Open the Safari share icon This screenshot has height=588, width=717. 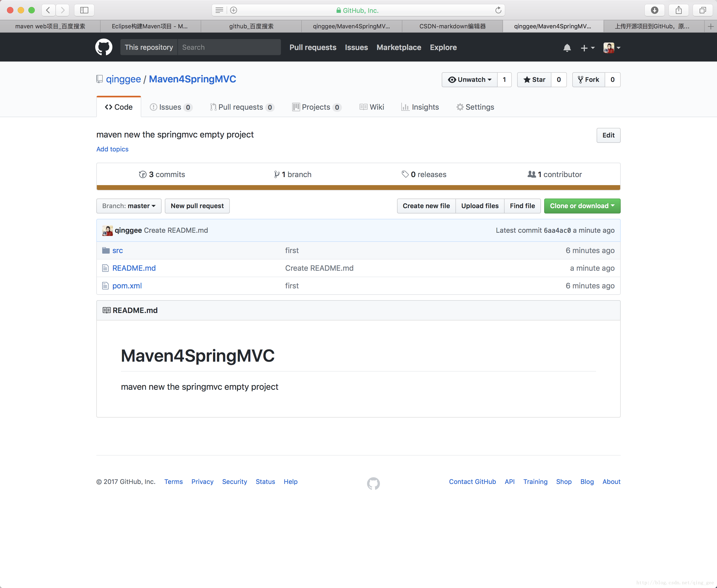click(679, 10)
